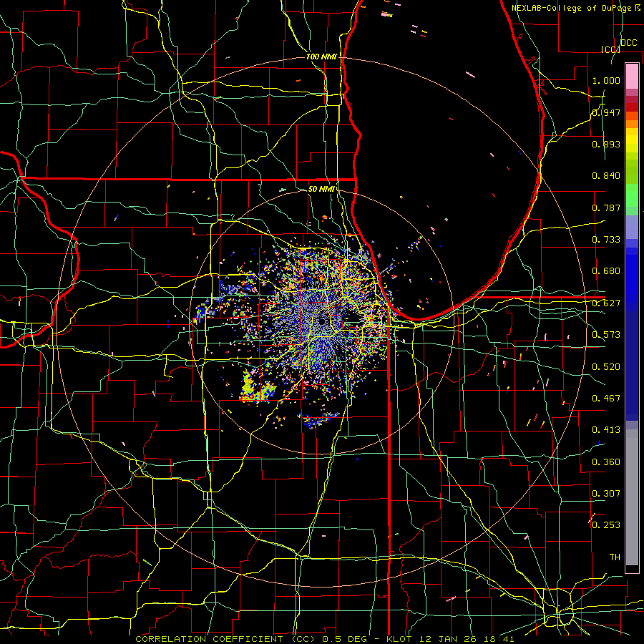
Task: Select the 0.360 scale value
Action: (x=606, y=462)
